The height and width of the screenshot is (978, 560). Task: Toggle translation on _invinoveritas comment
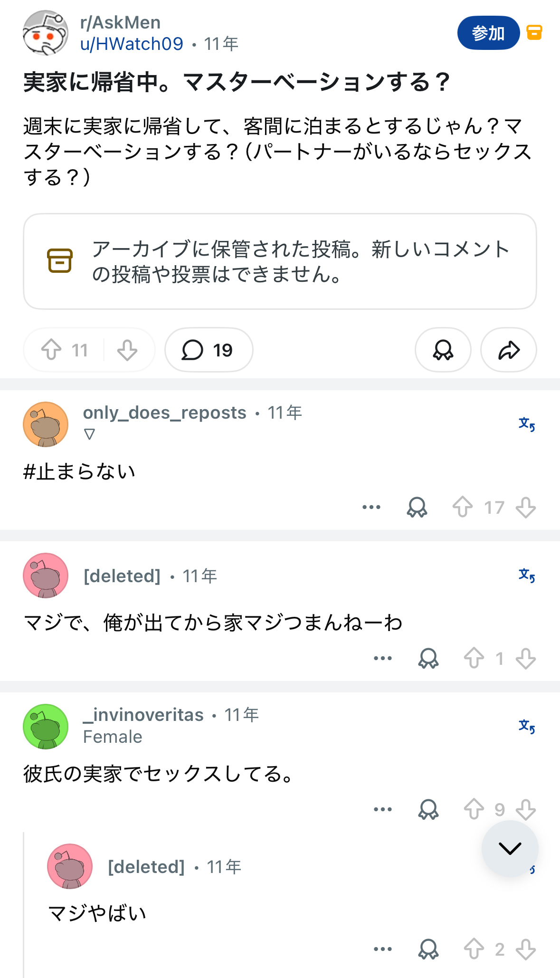(526, 726)
